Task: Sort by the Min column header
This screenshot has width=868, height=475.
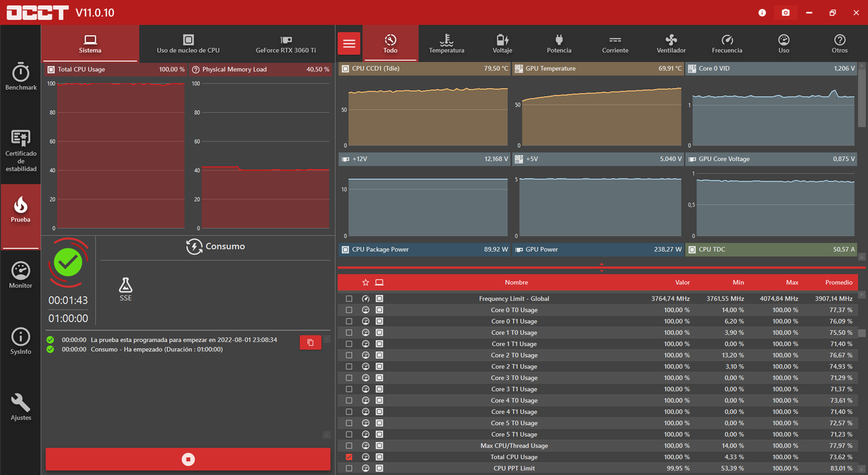Action: 738,282
